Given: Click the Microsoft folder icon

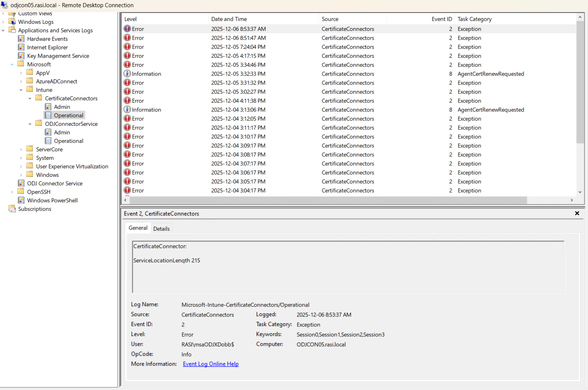Looking at the screenshot, I should coord(21,64).
